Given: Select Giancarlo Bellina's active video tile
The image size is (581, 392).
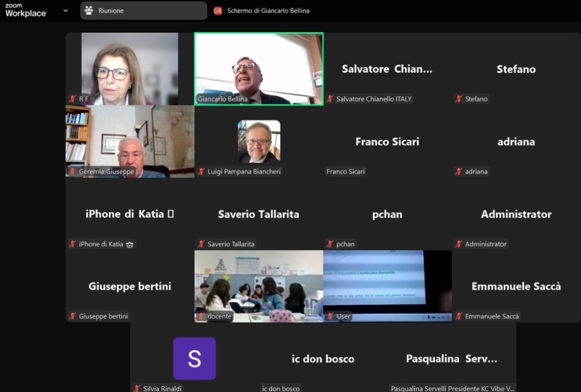Looking at the screenshot, I should tap(259, 69).
